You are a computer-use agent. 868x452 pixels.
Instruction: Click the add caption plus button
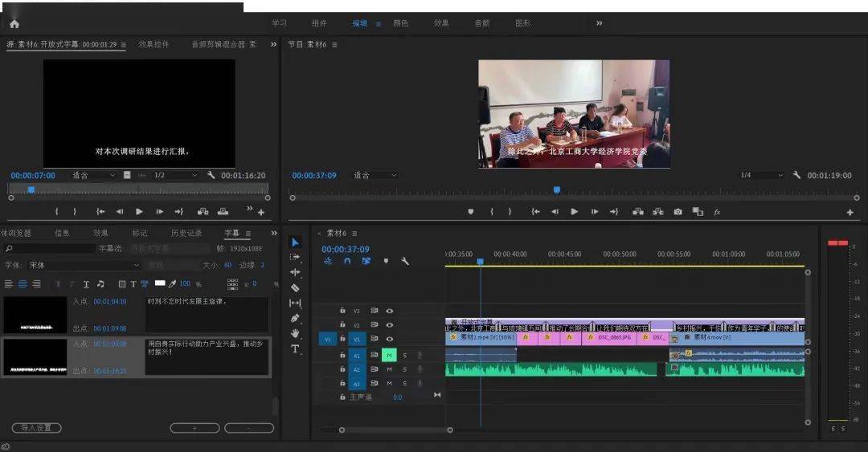(x=194, y=428)
